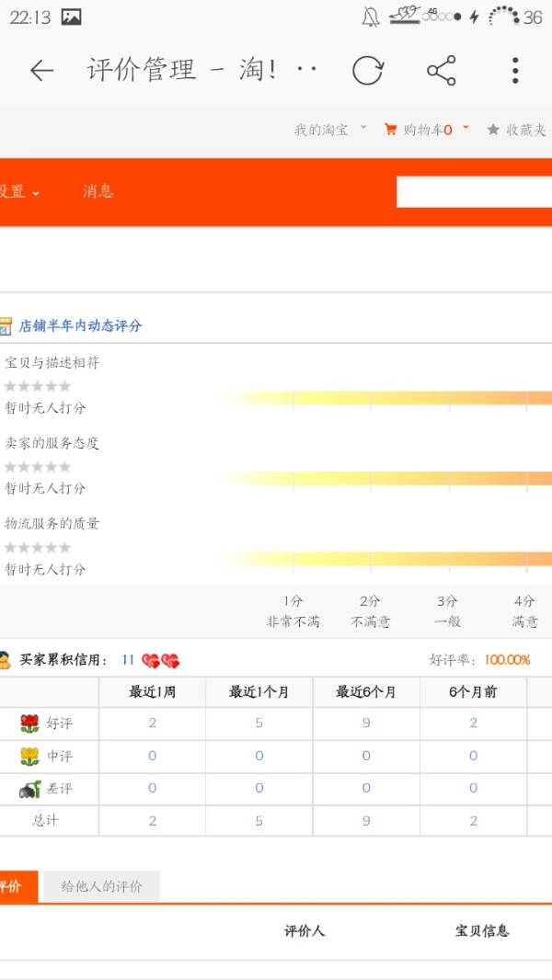552x980 pixels.
Task: Tap the page title 评价管理
Action: coord(142,69)
